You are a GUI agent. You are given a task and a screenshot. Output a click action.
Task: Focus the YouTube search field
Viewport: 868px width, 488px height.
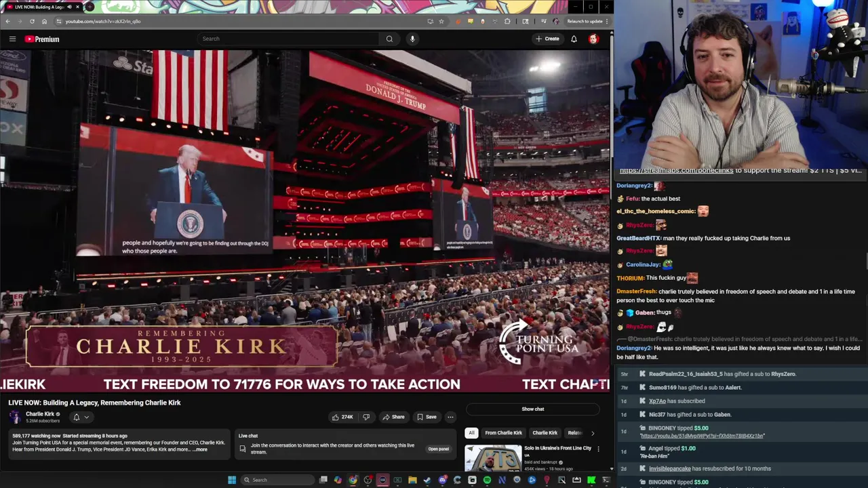pos(288,39)
